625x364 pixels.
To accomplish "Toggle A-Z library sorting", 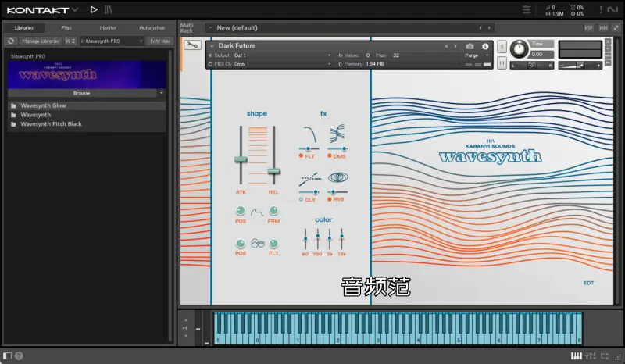I will 70,41.
